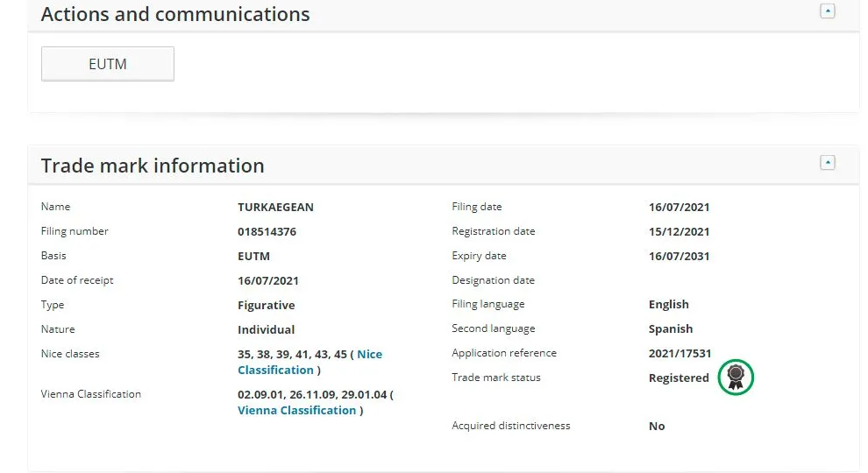
Task: Click the Date of receipt label
Action: point(77,280)
